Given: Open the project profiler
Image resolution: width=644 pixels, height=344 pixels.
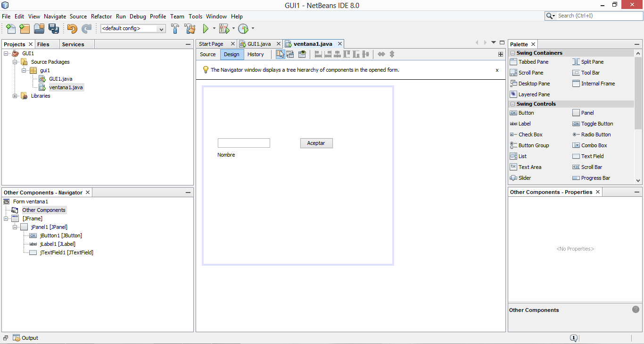Looking at the screenshot, I should [244, 28].
